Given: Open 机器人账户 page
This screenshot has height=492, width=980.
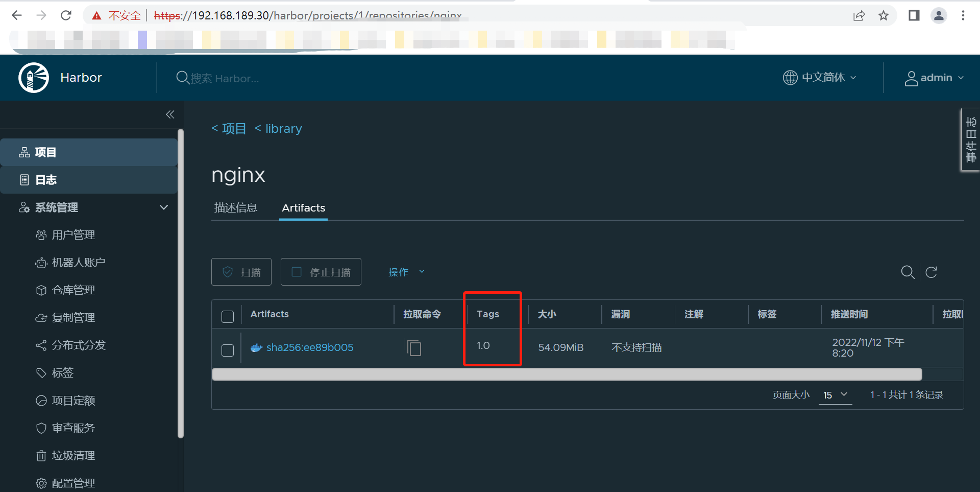Looking at the screenshot, I should pos(78,263).
